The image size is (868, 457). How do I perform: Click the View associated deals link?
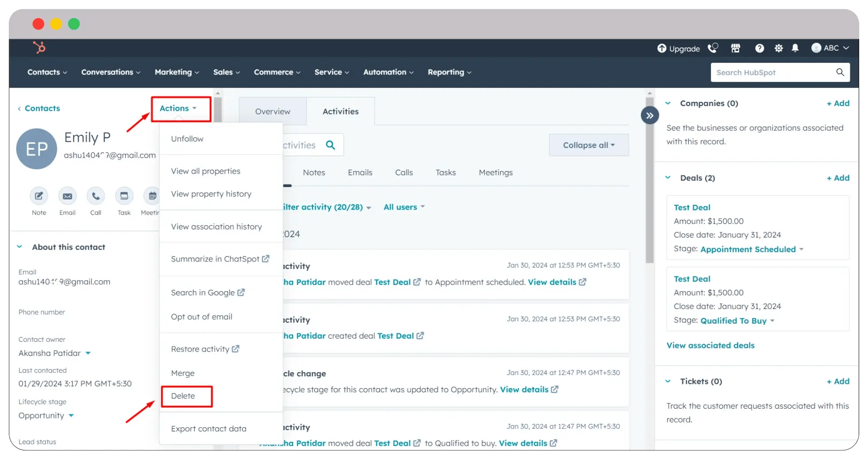click(710, 345)
